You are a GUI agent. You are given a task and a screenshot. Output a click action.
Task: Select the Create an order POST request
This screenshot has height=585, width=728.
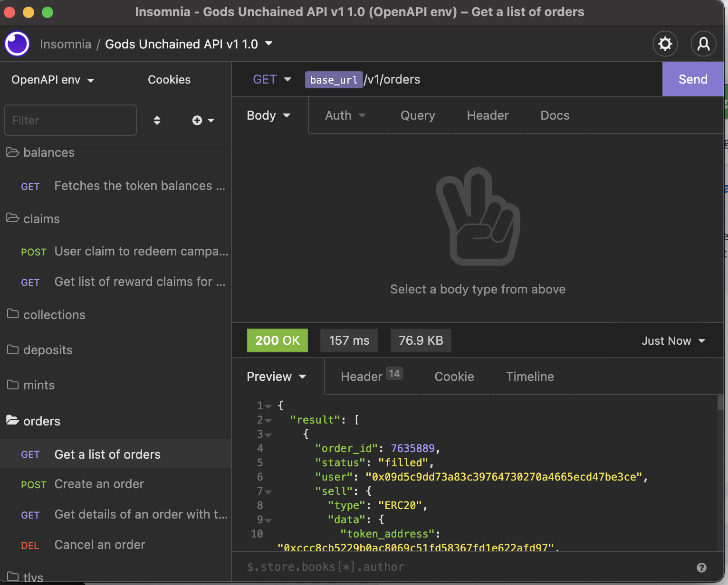[x=115, y=484]
